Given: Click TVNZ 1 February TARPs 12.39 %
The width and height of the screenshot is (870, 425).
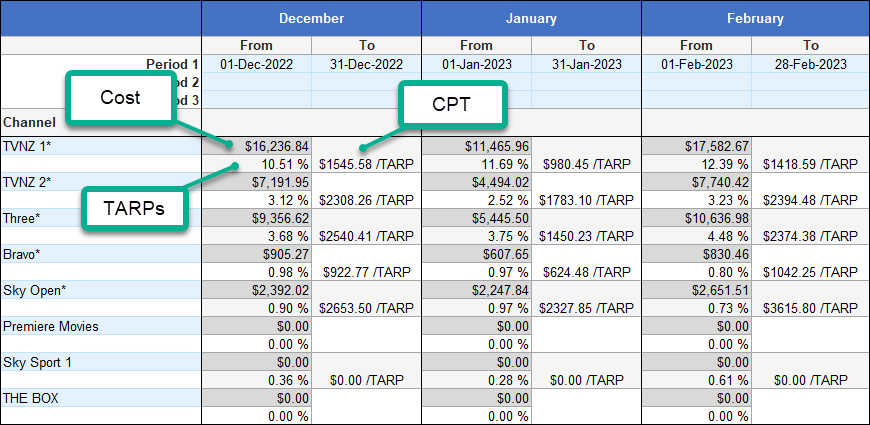Looking at the screenshot, I should pyautogui.click(x=696, y=164).
